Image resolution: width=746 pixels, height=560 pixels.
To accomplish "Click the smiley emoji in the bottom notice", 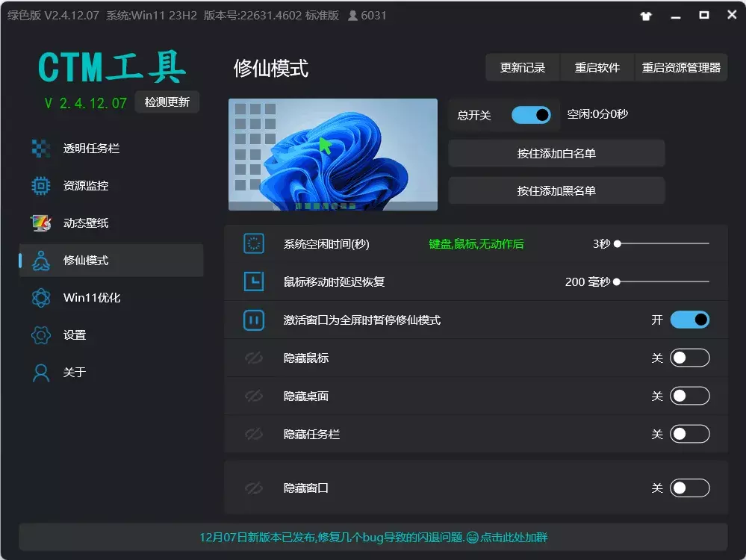I will pyautogui.click(x=472, y=538).
